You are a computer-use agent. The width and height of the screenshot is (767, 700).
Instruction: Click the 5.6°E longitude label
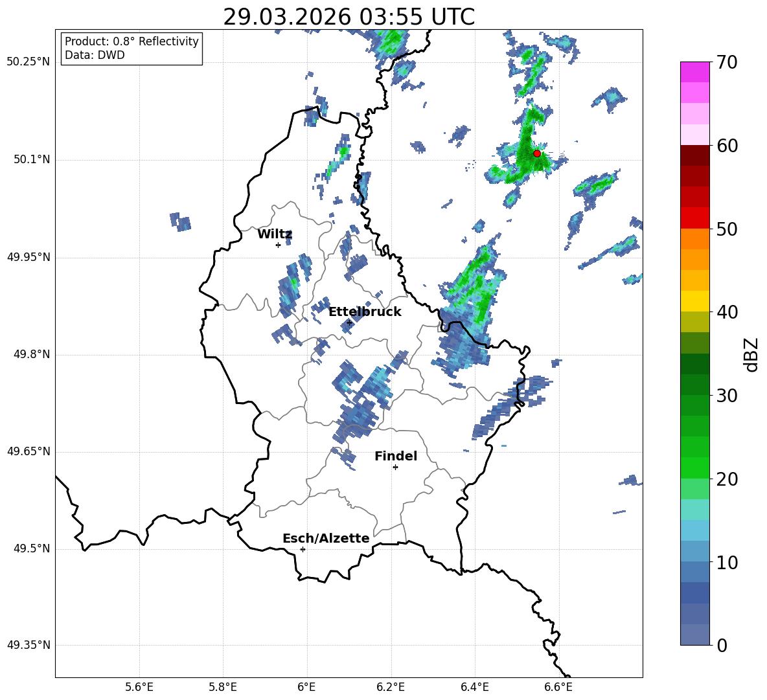pos(139,687)
